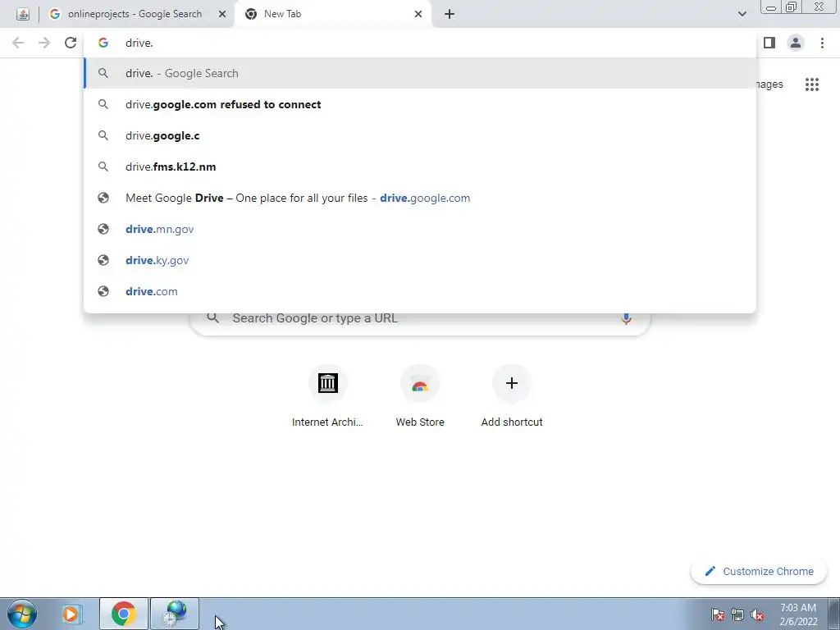Start voice search with the microphone icon
The image size is (840, 630).
tap(626, 318)
